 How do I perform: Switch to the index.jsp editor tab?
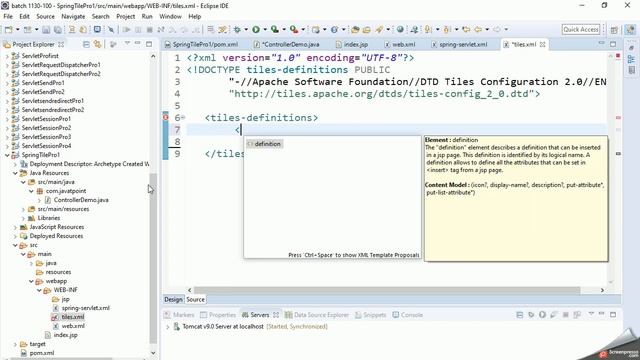pos(356,44)
